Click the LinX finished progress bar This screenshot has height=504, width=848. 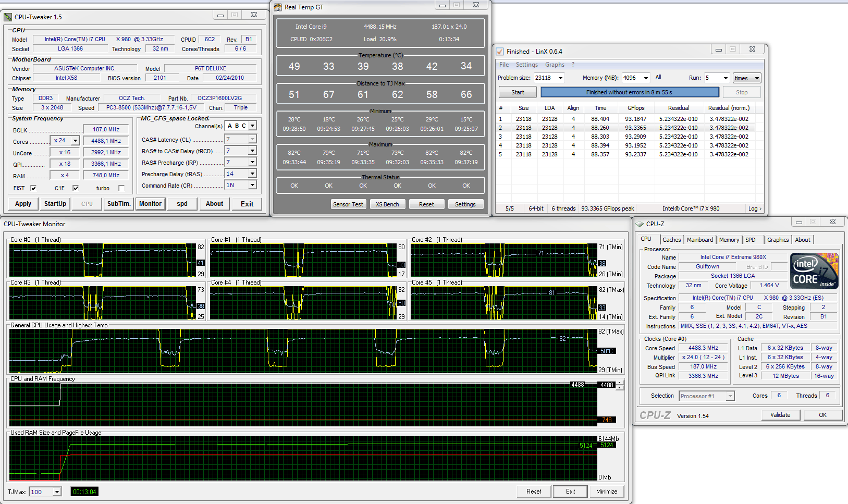(630, 92)
